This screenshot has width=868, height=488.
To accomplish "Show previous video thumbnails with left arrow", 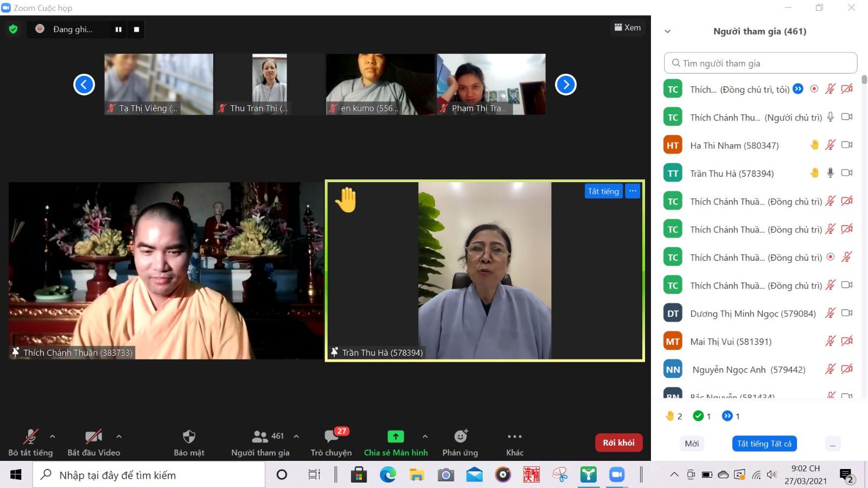I will 84,84.
